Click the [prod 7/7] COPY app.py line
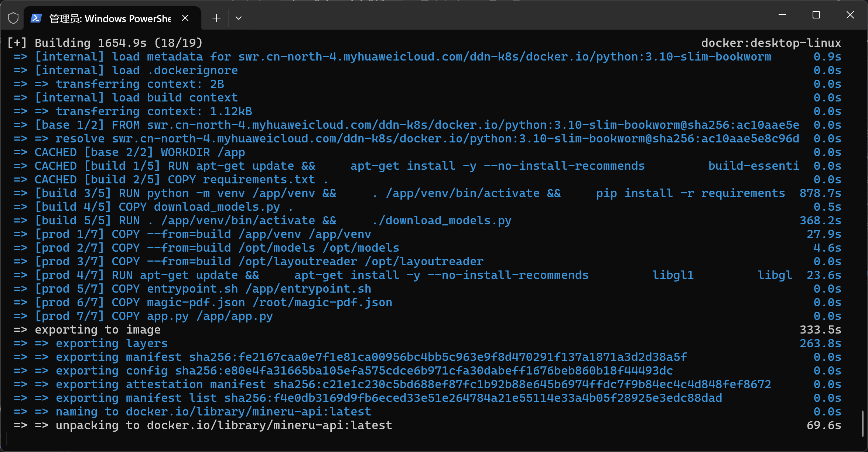Viewport: 868px width, 452px height. 153,316
